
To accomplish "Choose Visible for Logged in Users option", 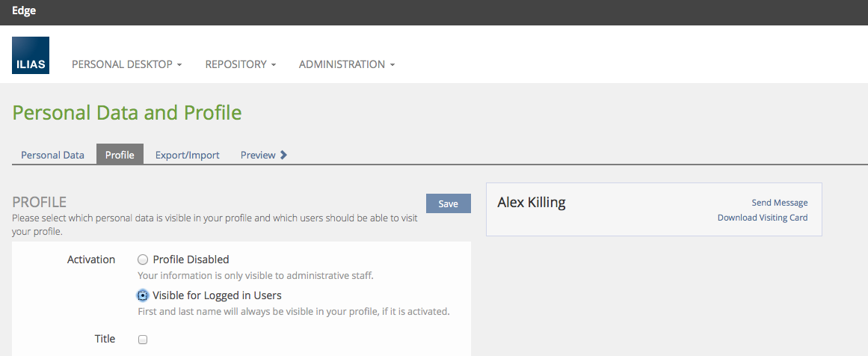I will coord(143,295).
